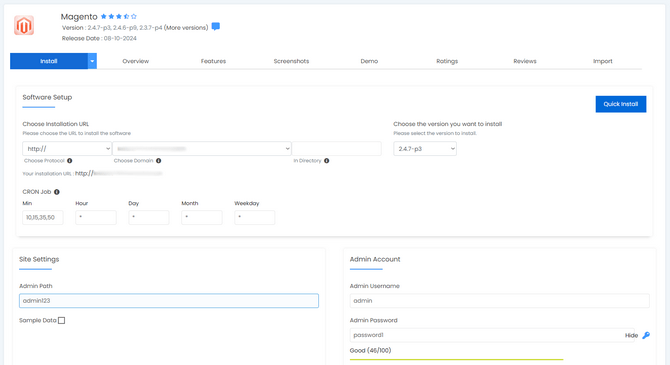The height and width of the screenshot is (365, 670).
Task: Open the blue chat bubble icon
Action: [216, 26]
